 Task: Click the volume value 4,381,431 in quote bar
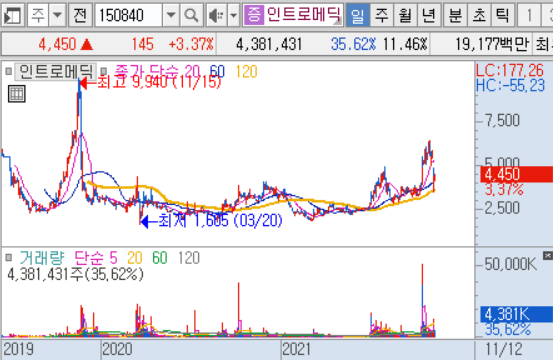pyautogui.click(x=269, y=44)
